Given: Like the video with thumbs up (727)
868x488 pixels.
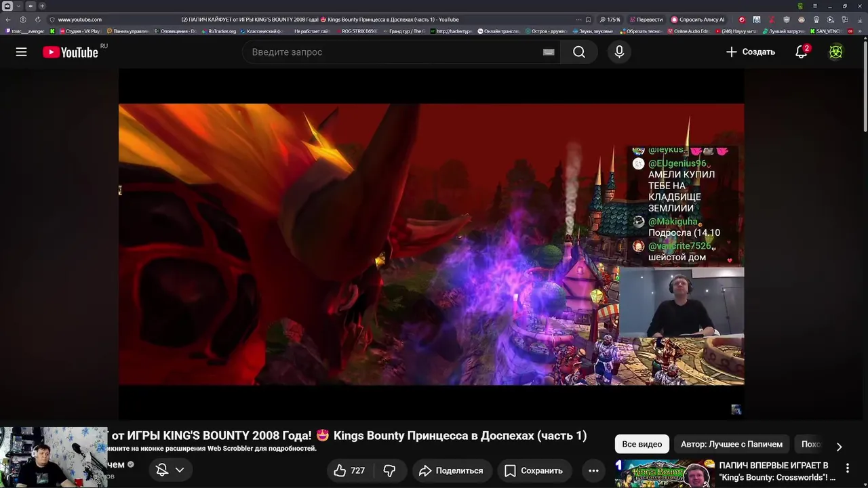Looking at the screenshot, I should [349, 470].
